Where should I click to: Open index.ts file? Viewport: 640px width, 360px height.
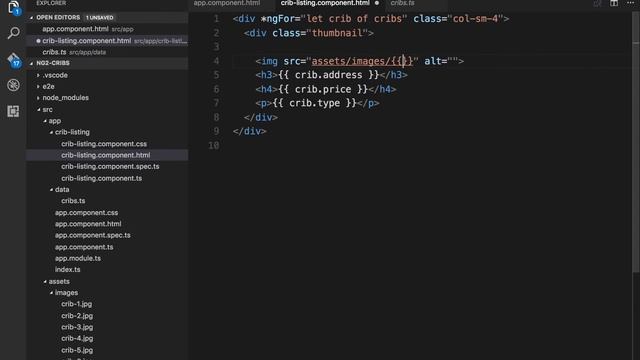point(68,270)
